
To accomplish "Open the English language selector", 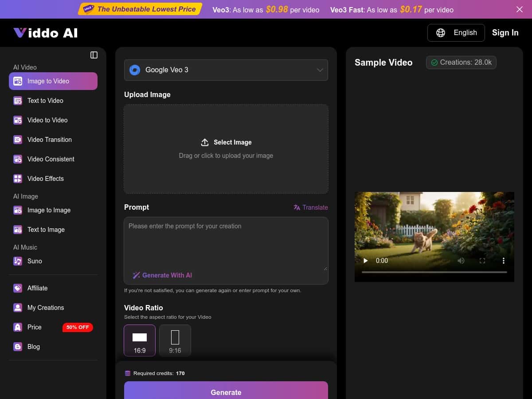I will 456,32.
